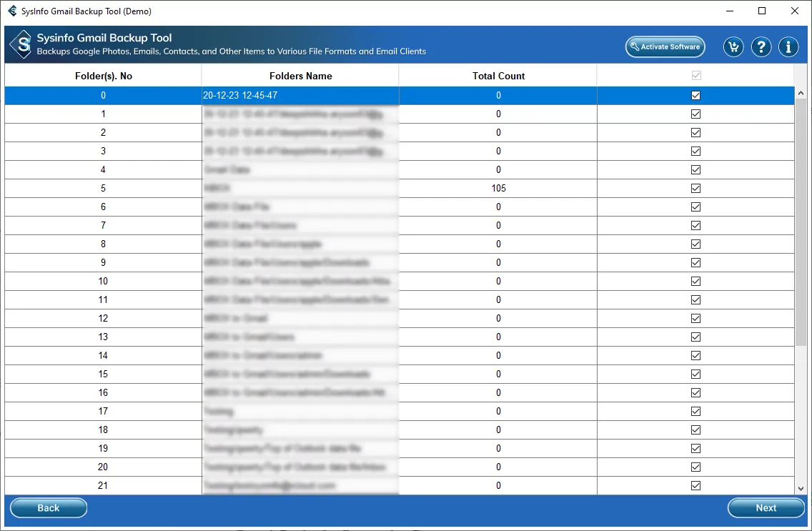This screenshot has height=531, width=812.
Task: Uncheck the checkbox for folder 8
Action: [696, 244]
